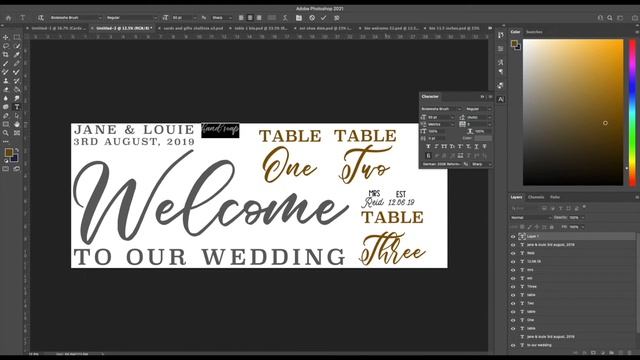Switch to the Channels tab
Viewport: 640px width, 360px height.
pyautogui.click(x=536, y=198)
